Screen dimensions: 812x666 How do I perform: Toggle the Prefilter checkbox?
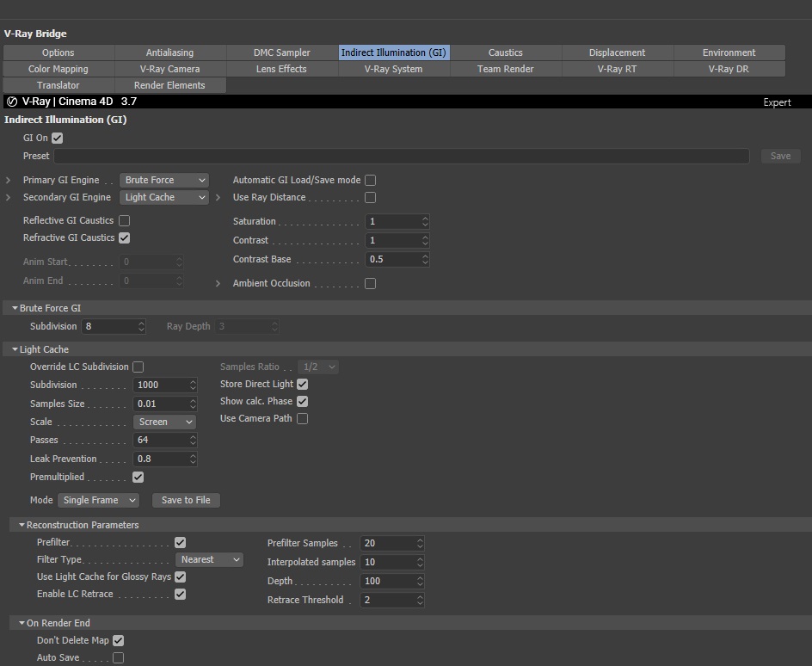click(x=181, y=542)
